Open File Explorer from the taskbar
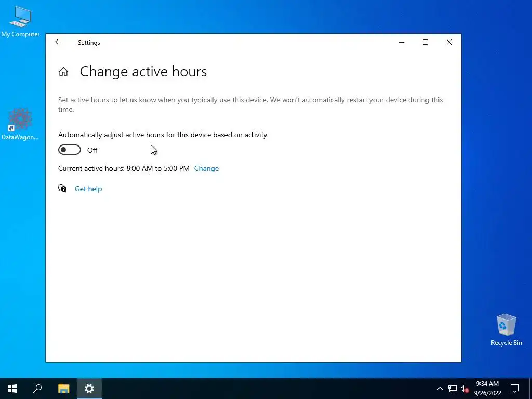532x399 pixels. click(x=63, y=389)
